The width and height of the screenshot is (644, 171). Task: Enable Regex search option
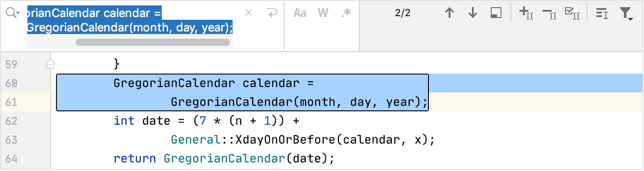coord(346,13)
